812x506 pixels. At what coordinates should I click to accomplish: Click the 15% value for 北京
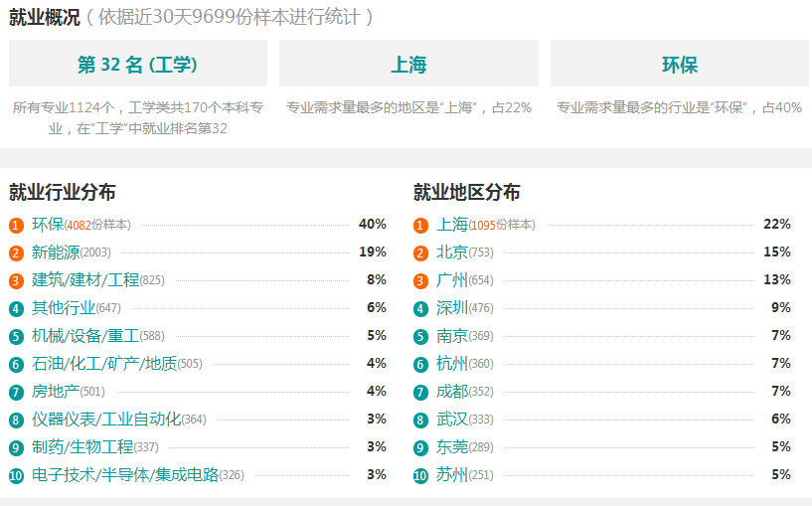(777, 253)
